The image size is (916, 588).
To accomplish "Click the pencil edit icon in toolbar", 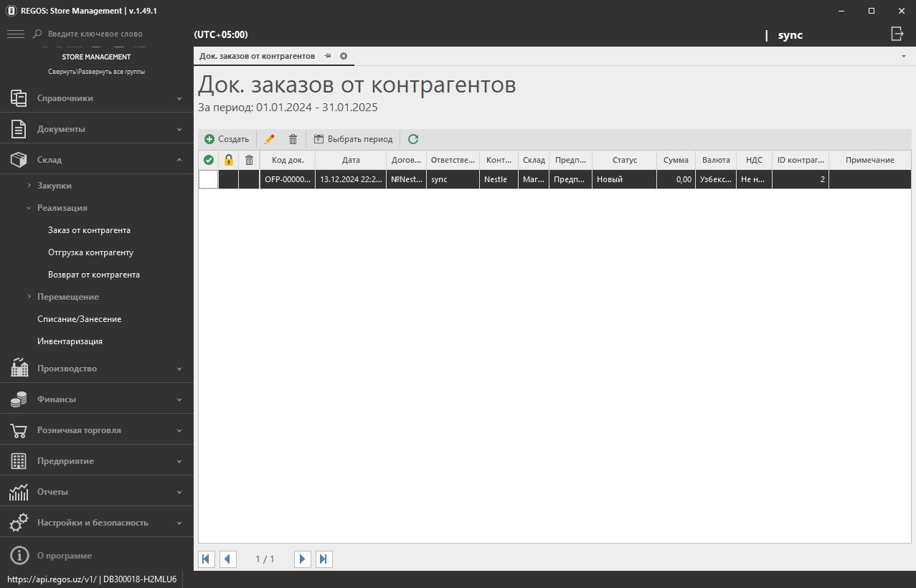I will click(x=270, y=139).
